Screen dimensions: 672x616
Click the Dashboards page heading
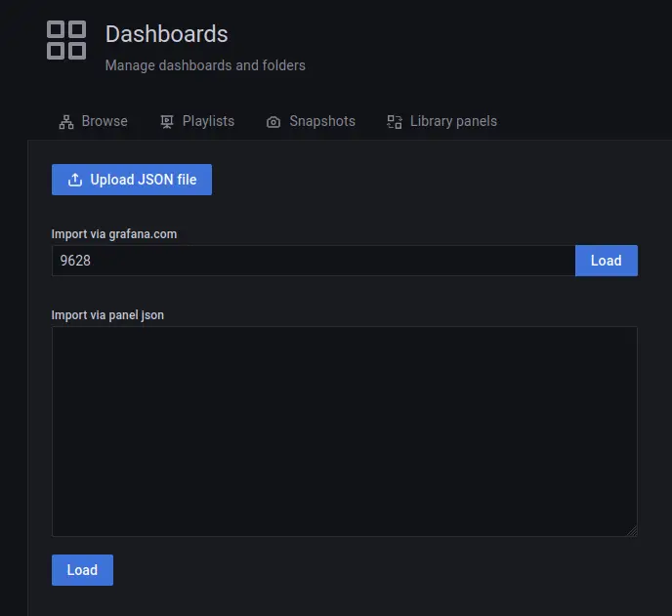click(166, 34)
